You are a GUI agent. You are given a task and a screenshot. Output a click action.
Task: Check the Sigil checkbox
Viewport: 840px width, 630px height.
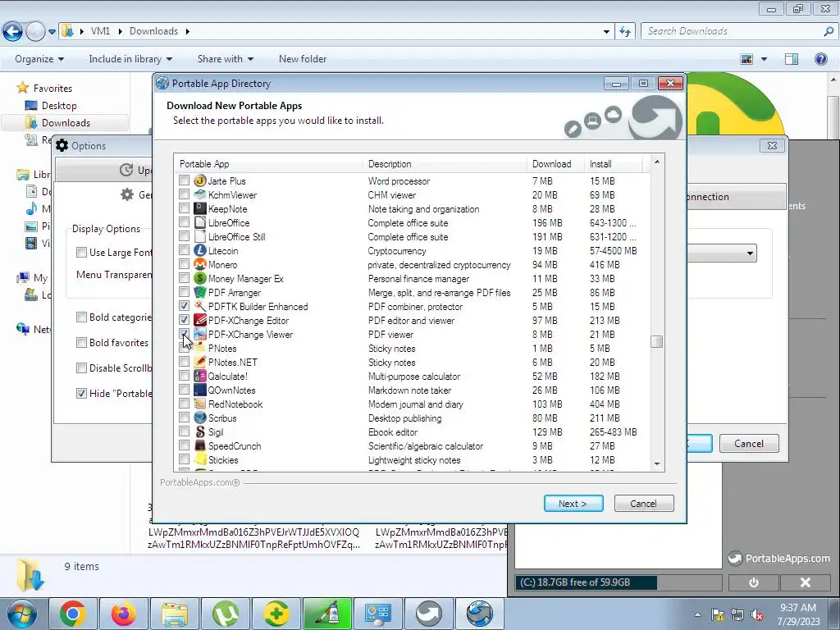click(185, 431)
